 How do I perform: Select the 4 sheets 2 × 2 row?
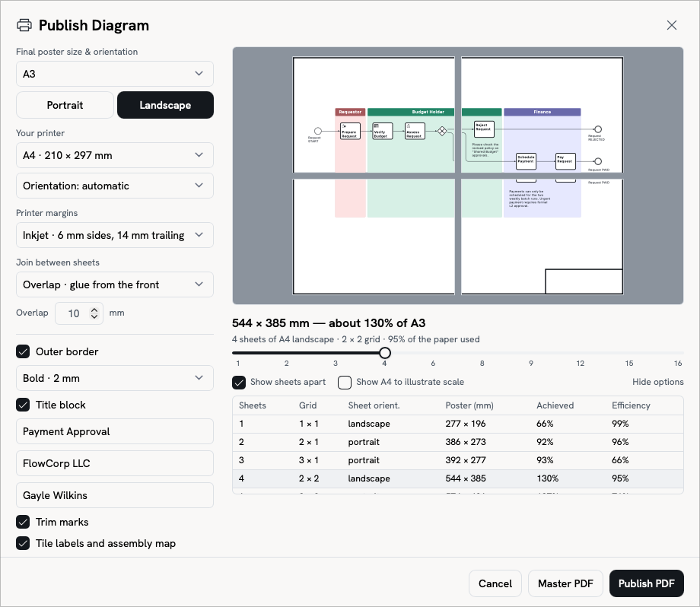click(x=457, y=478)
